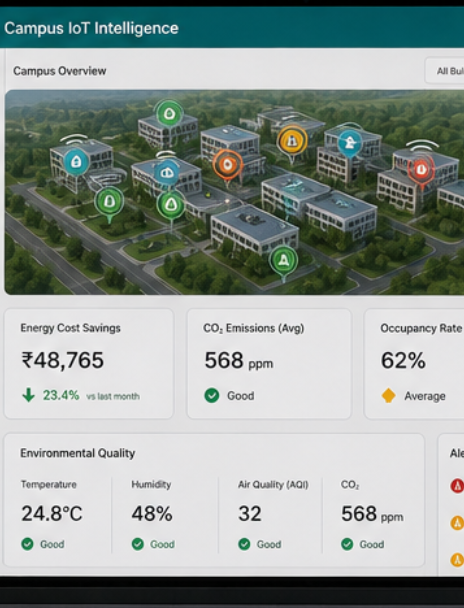Click the teal pin directly left of the orange pin
Screen dimensions: 464x608
[167, 172]
